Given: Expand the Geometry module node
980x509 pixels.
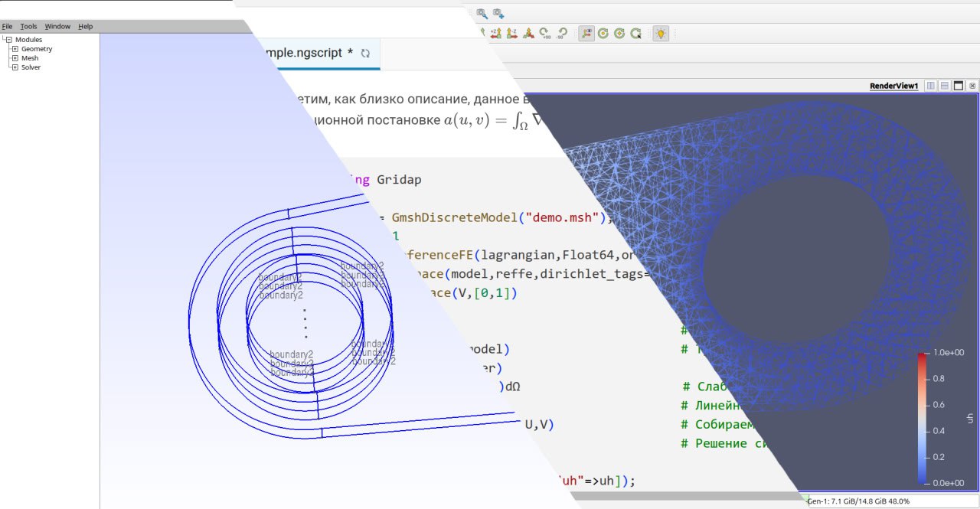Looking at the screenshot, I should pyautogui.click(x=15, y=48).
